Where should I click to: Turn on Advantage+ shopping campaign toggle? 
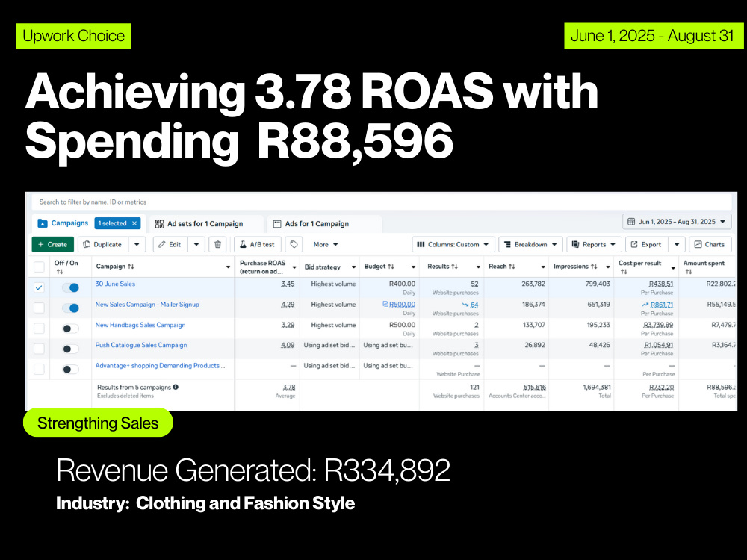tap(70, 369)
